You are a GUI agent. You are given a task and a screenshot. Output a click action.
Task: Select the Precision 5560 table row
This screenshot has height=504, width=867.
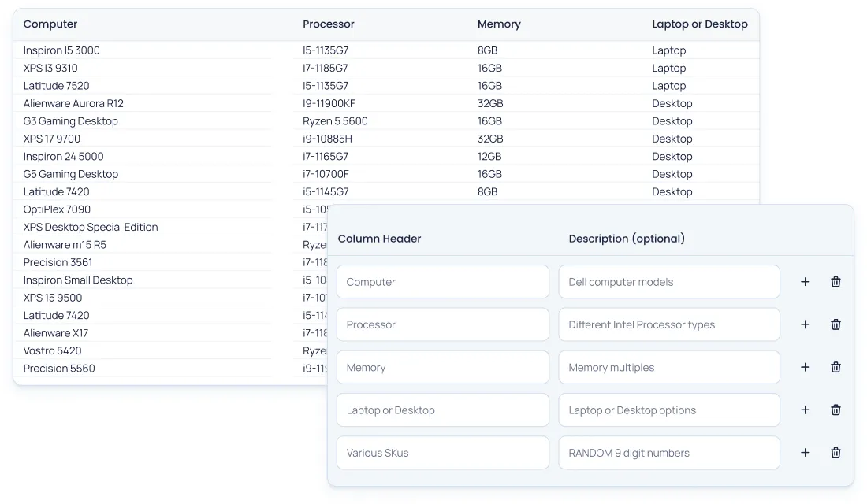[59, 369]
